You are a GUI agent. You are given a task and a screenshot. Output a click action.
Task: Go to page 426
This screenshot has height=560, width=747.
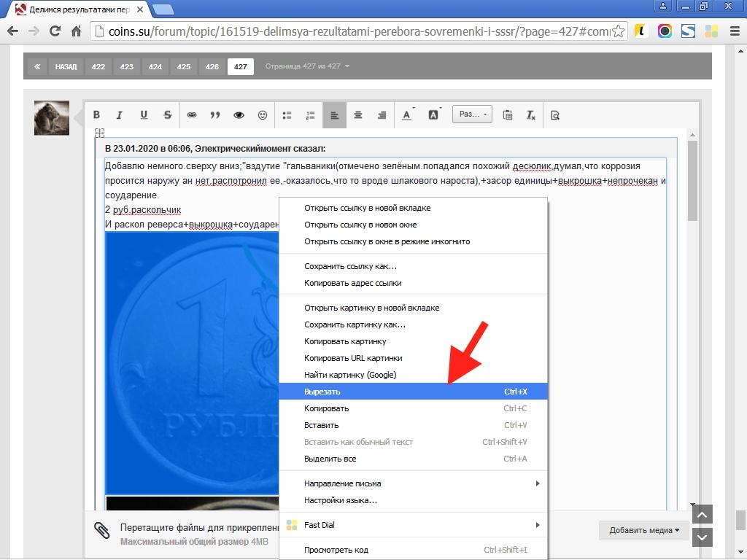click(212, 66)
